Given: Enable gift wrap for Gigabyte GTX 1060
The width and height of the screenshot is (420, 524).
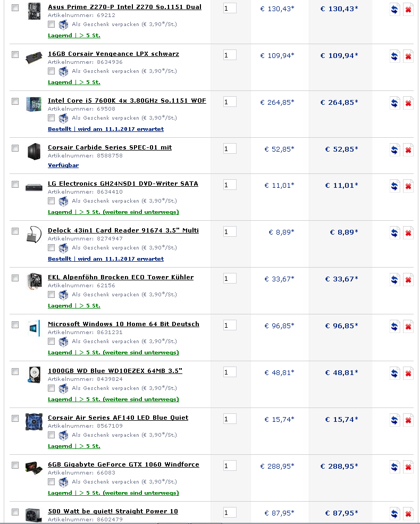Looking at the screenshot, I should pos(51,481).
